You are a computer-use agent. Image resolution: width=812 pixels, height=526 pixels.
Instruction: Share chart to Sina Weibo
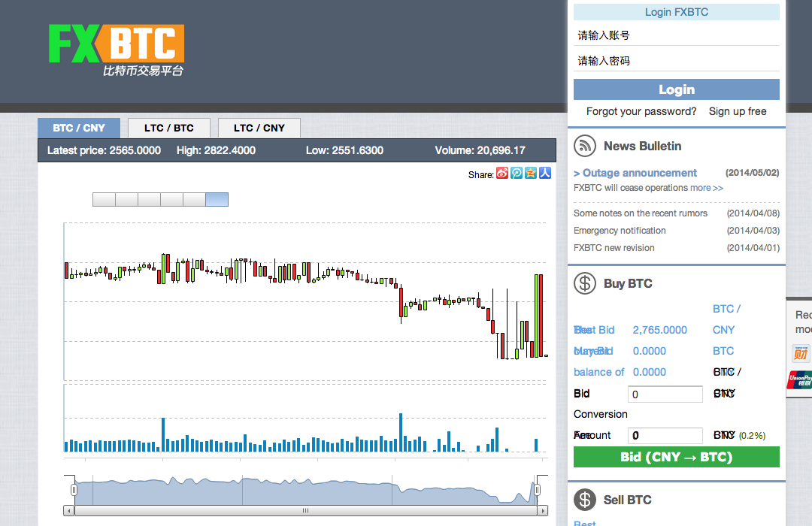pyautogui.click(x=501, y=174)
